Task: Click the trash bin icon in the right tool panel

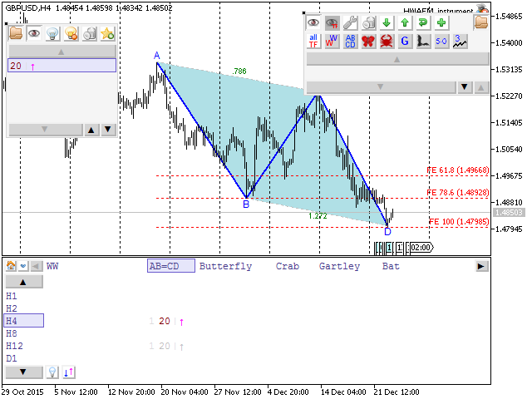Action: tap(368, 22)
